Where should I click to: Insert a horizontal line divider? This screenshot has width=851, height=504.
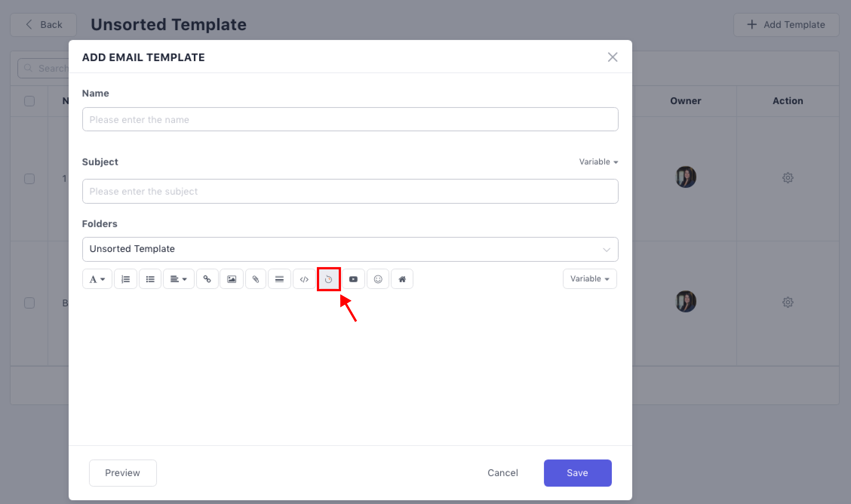tap(280, 279)
